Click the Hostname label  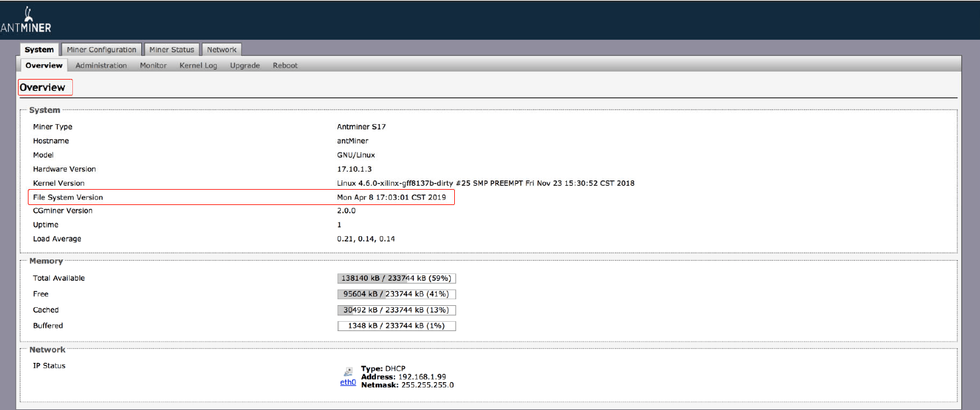pos(51,141)
